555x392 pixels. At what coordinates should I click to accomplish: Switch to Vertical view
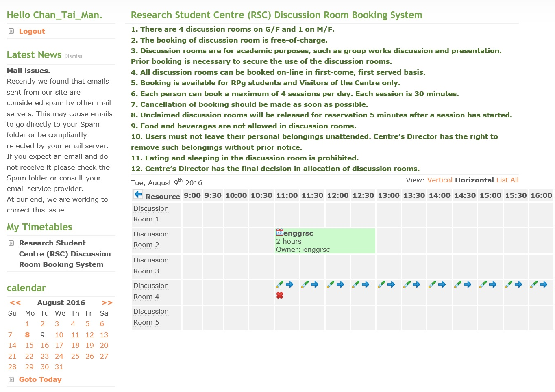(440, 180)
